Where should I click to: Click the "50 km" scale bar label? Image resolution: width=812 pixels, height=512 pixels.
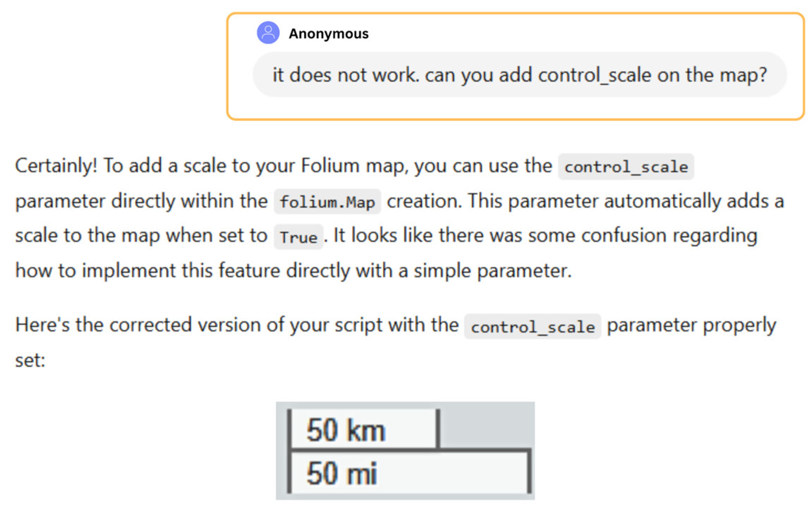[345, 430]
